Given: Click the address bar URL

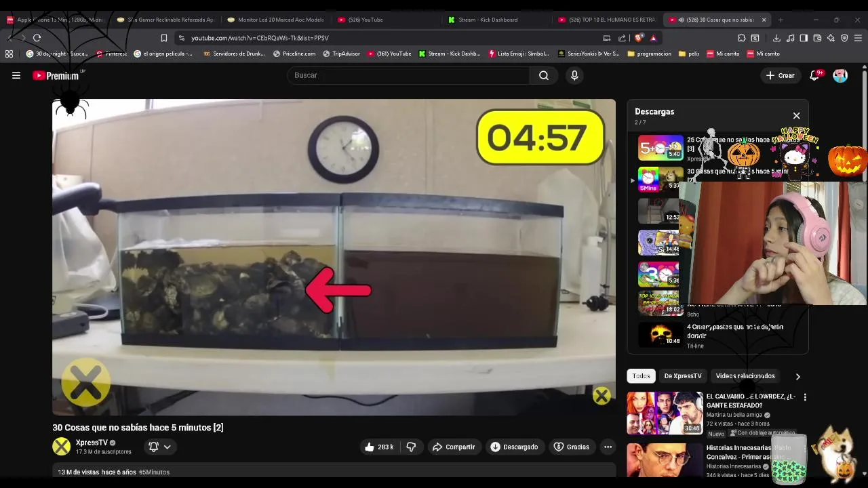Looking at the screenshot, I should (260, 38).
